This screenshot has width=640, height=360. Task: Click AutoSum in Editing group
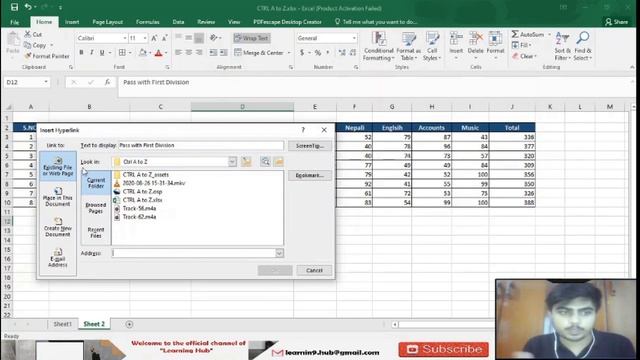click(528, 34)
